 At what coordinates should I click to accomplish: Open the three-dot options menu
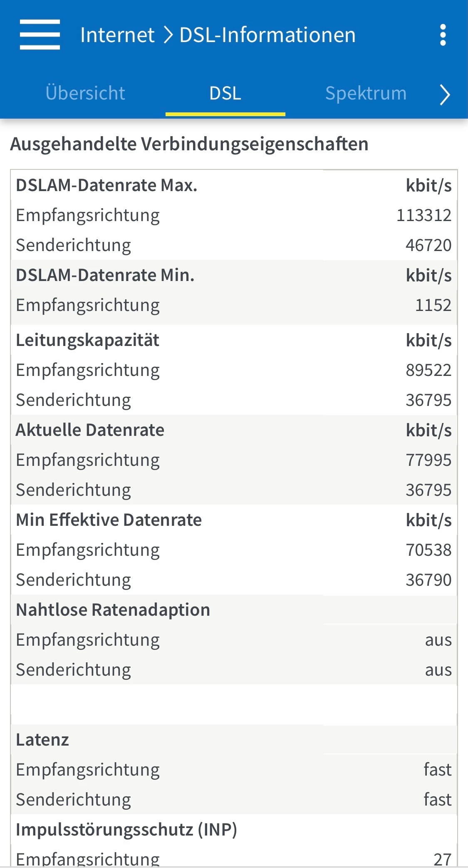click(443, 35)
